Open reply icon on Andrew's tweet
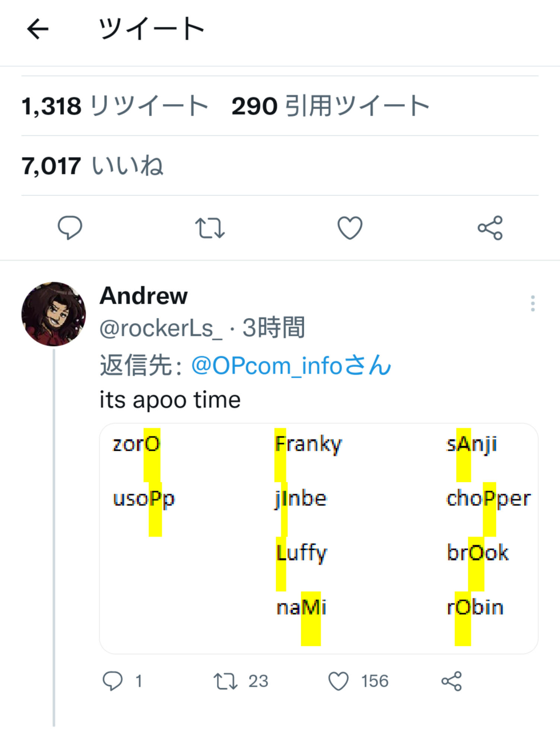The height and width of the screenshot is (729, 560). (112, 681)
